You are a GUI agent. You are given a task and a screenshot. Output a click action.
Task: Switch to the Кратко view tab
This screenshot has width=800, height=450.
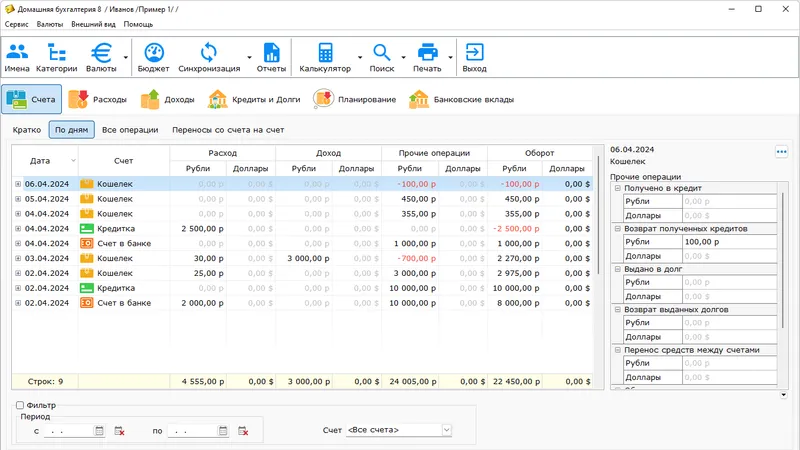coord(27,130)
